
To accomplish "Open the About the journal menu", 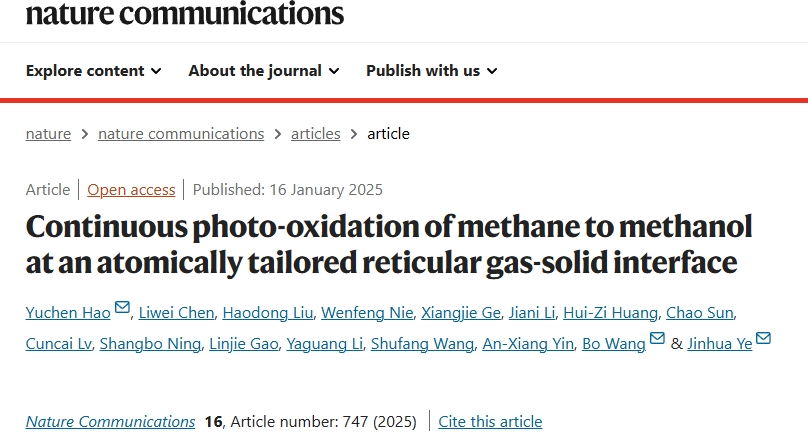I will tap(264, 71).
